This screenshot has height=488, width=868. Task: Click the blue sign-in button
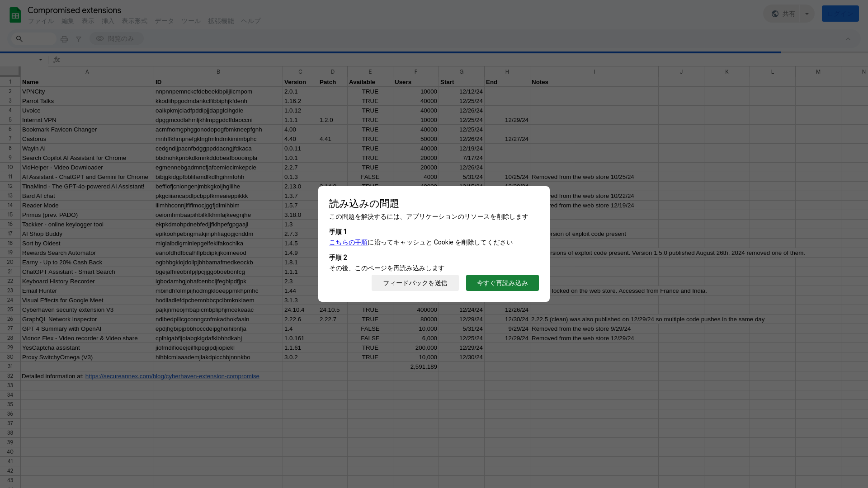(840, 14)
